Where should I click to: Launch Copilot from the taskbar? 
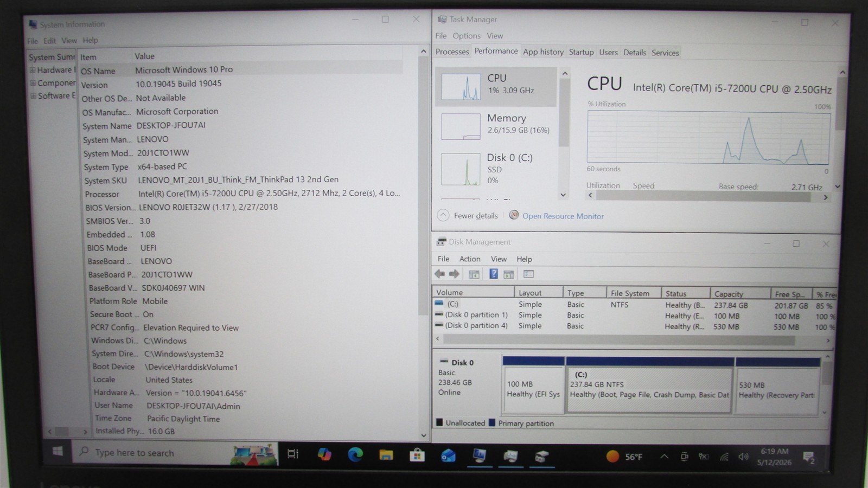[324, 454]
